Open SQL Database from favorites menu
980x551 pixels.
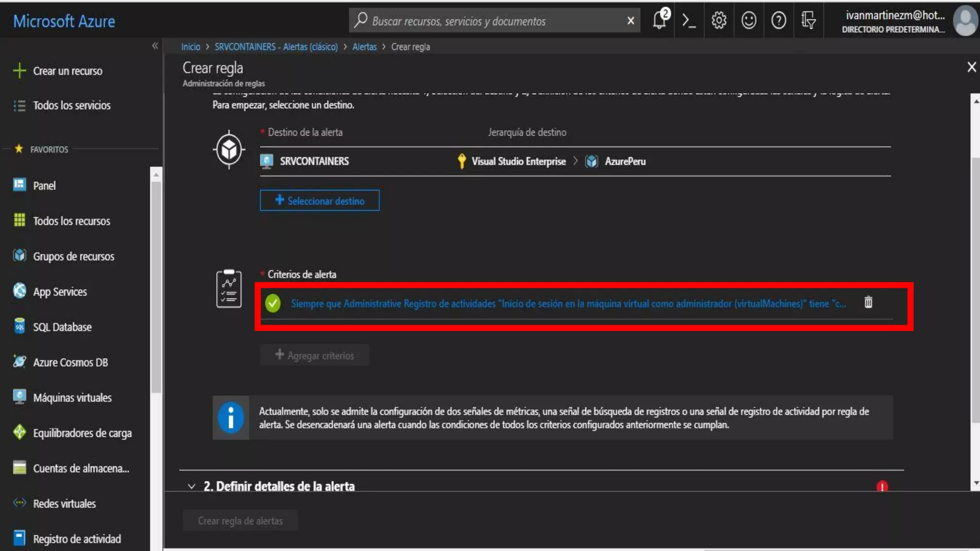click(62, 327)
